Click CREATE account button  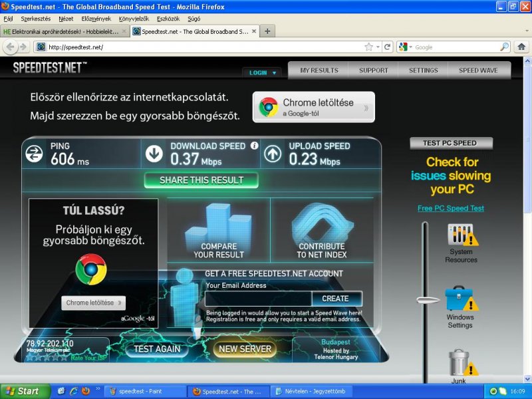click(x=337, y=299)
